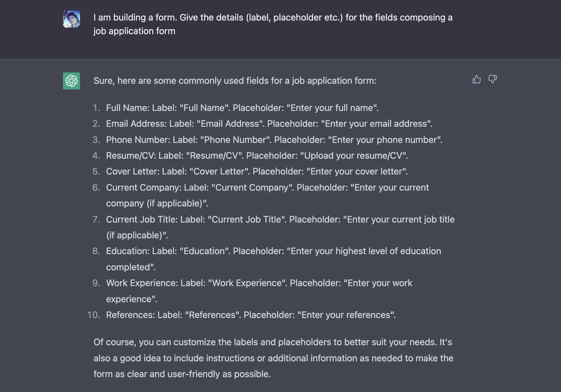This screenshot has height=392, width=561.
Task: Click the 'Upload your resume/CV' placeholder text
Action: point(354,156)
